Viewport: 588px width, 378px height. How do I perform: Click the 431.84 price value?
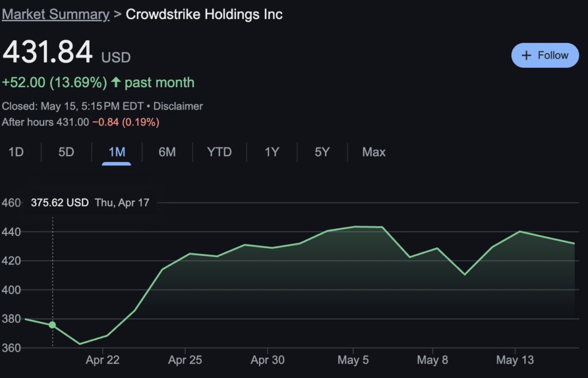47,52
